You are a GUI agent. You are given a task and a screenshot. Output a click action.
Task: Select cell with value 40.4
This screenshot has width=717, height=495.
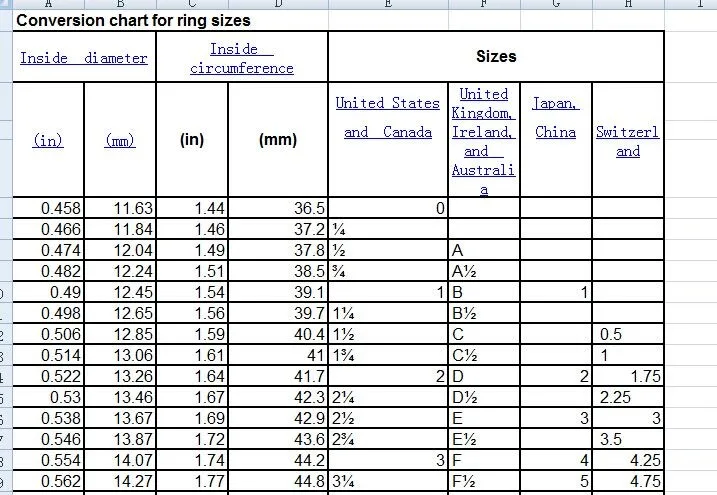[x=278, y=334]
